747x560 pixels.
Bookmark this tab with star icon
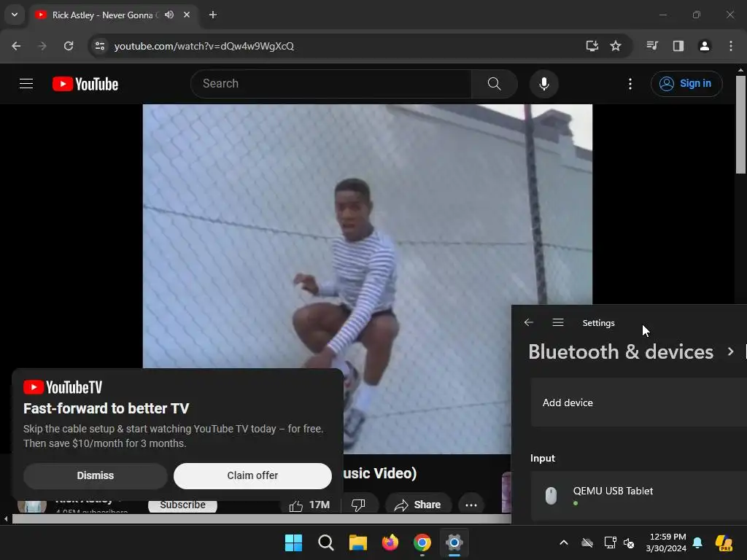616,46
